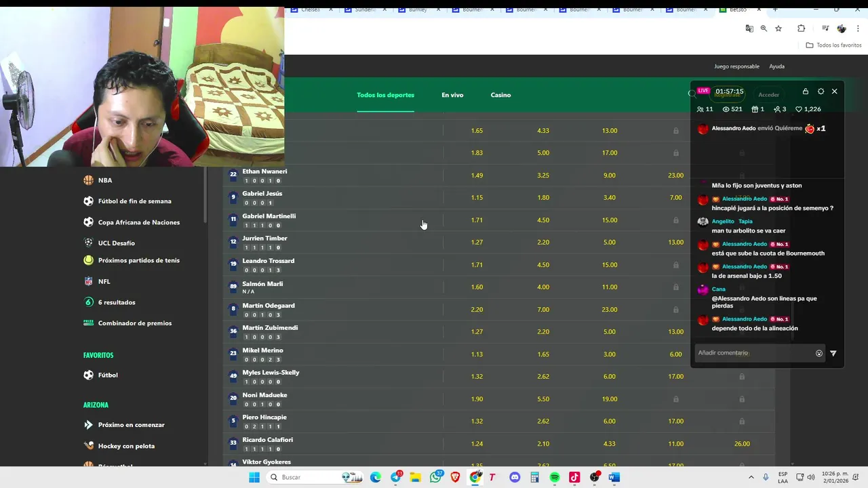Image resolution: width=868 pixels, height=488 pixels.
Task: Click the Ayuda link
Action: [x=776, y=66]
